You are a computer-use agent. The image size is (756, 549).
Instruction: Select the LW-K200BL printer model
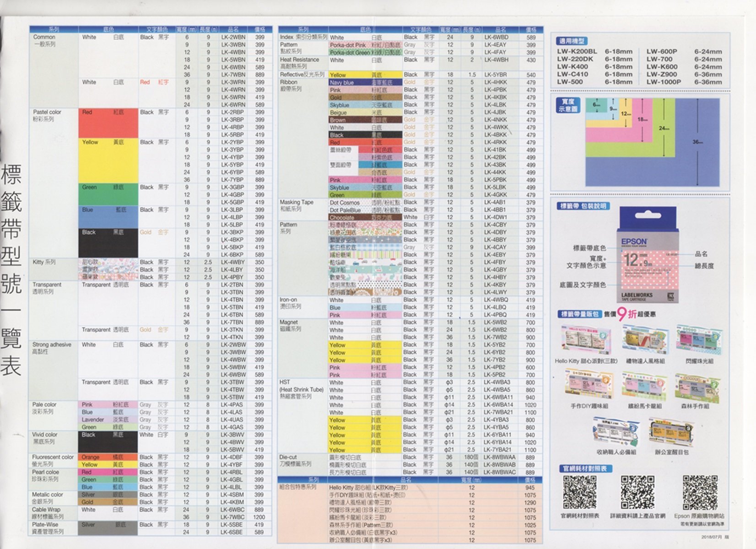[x=577, y=52]
